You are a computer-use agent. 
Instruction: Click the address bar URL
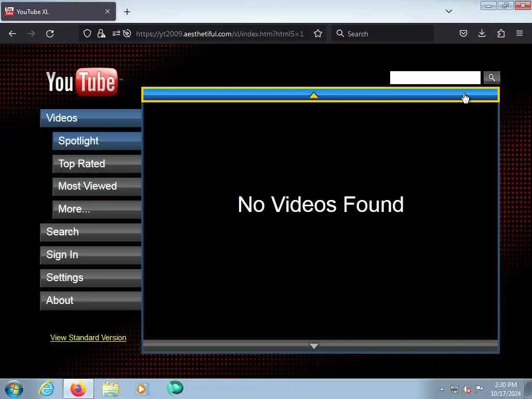pyautogui.click(x=220, y=34)
